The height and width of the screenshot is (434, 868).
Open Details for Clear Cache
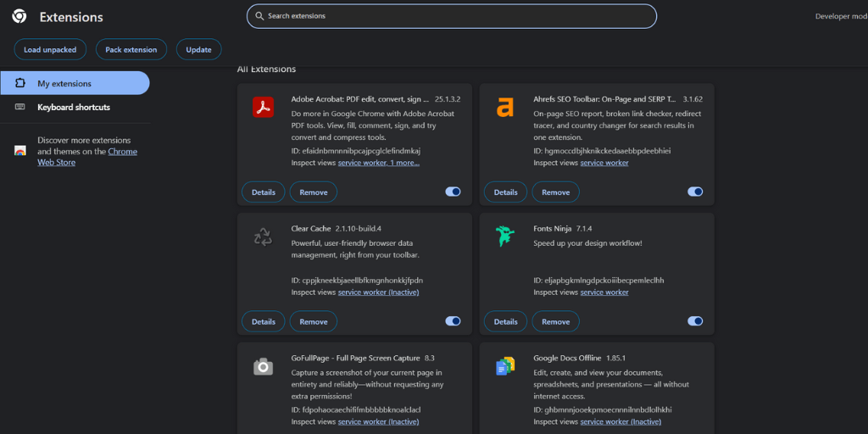(264, 321)
